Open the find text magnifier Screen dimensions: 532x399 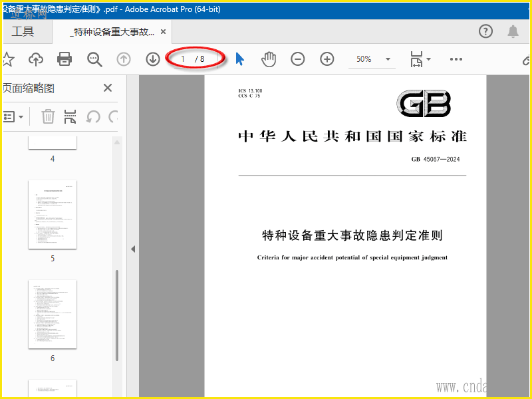coord(94,59)
